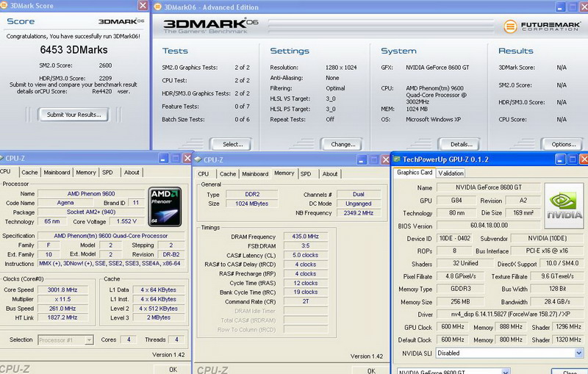Screen dimensions: 588x374
Task: Open Memory tab in left CPU-Z window
Action: pyautogui.click(x=86, y=173)
